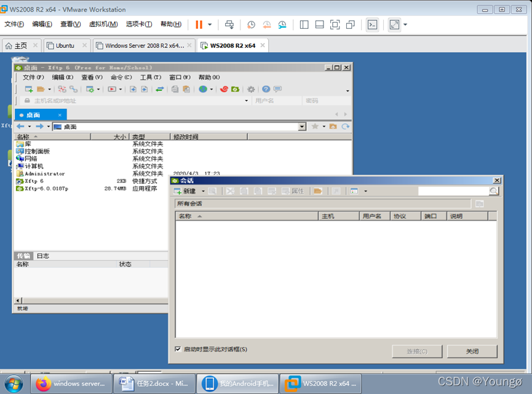Image resolution: width=532 pixels, height=394 pixels.
Task: Open the dropdown beside the VMware pause button
Action: [210, 25]
